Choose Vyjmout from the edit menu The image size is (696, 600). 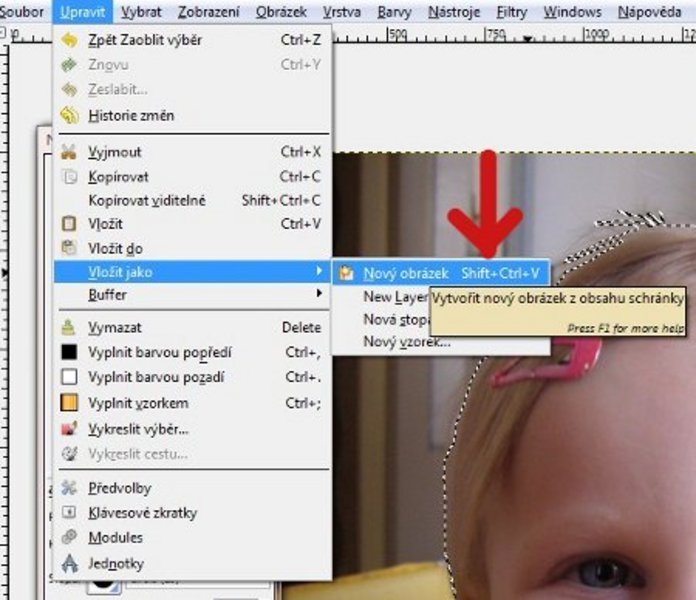[x=192, y=152]
